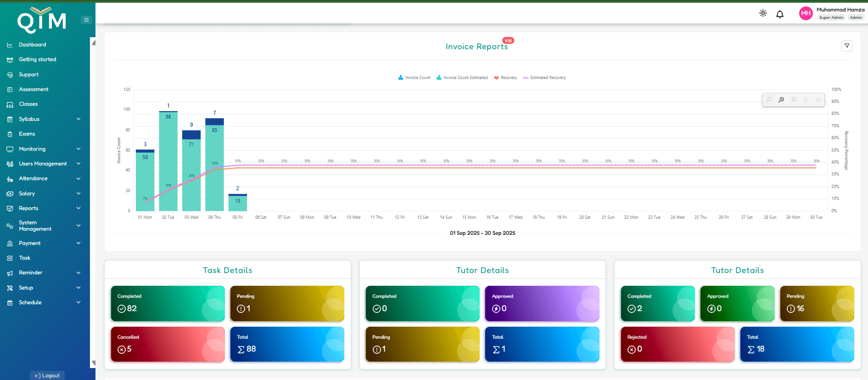Toggle Invoice Count legend series
The image size is (868, 380).
pyautogui.click(x=414, y=78)
